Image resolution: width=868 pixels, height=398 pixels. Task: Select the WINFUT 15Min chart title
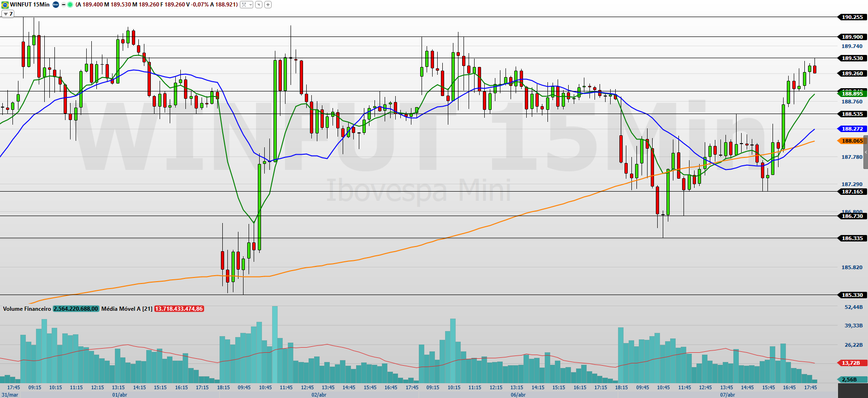click(x=30, y=5)
